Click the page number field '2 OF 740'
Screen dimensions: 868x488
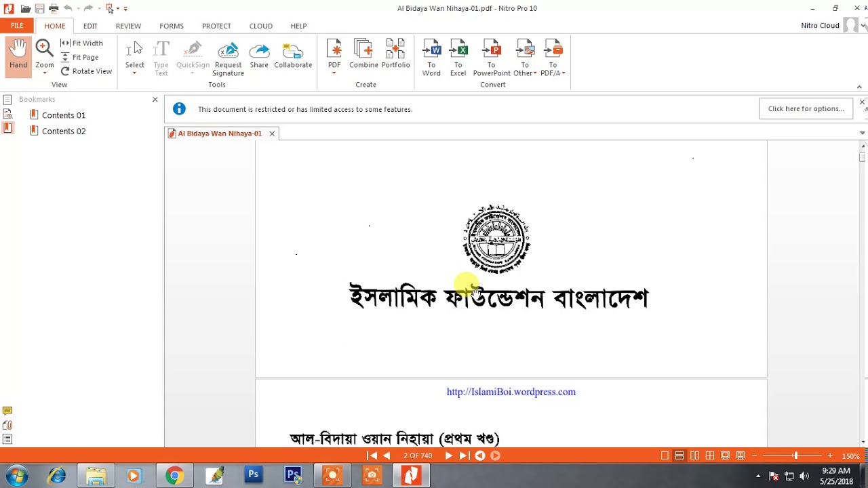click(418, 455)
